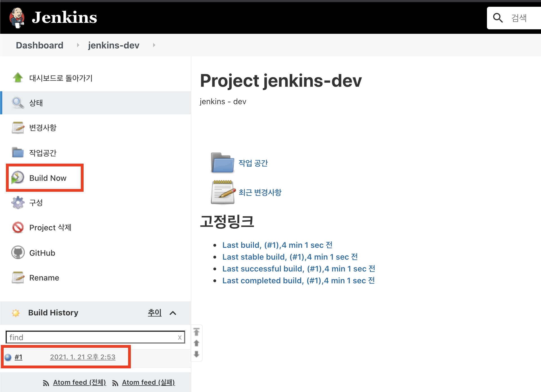Click the Jenkins butler logo icon
Screen dimensions: 541x392
[x=17, y=18]
